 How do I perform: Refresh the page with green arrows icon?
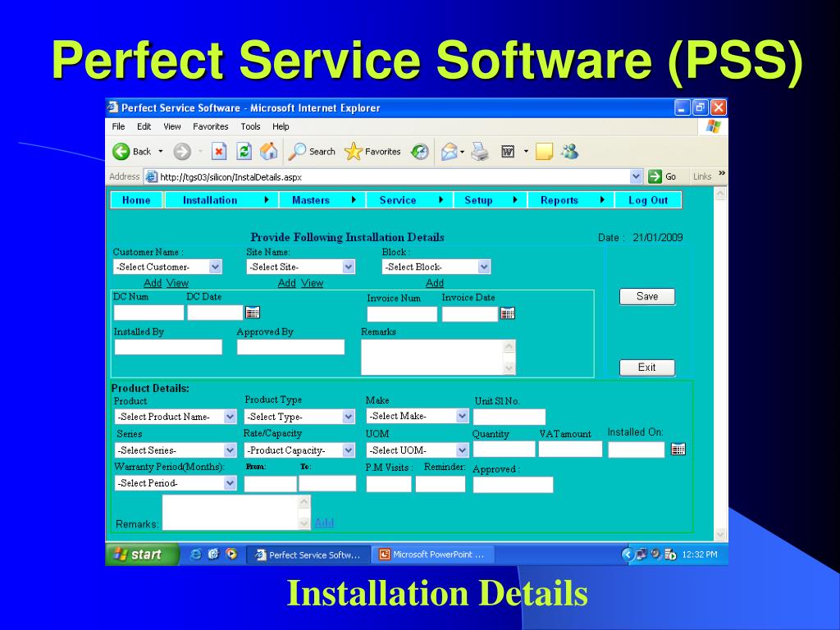(x=244, y=152)
